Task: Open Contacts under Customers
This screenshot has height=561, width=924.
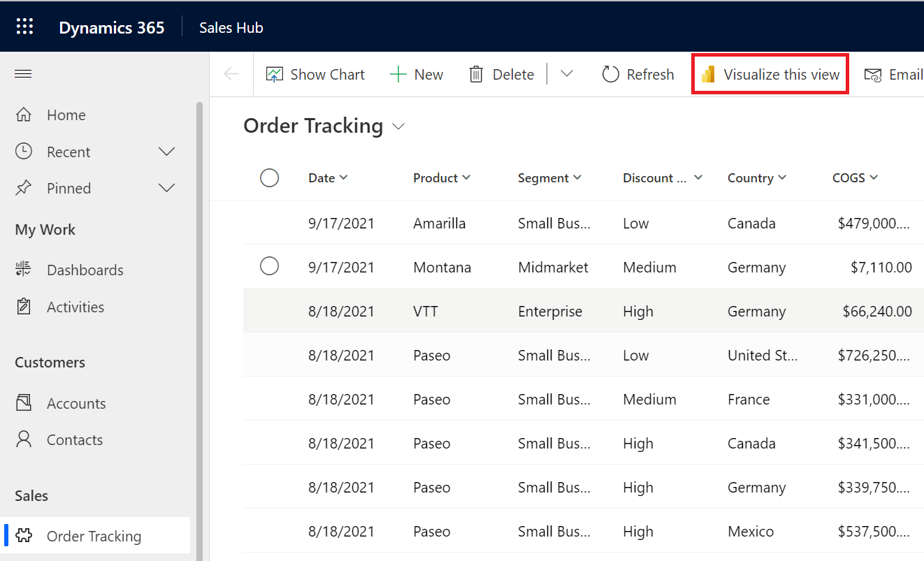Action: pos(75,439)
